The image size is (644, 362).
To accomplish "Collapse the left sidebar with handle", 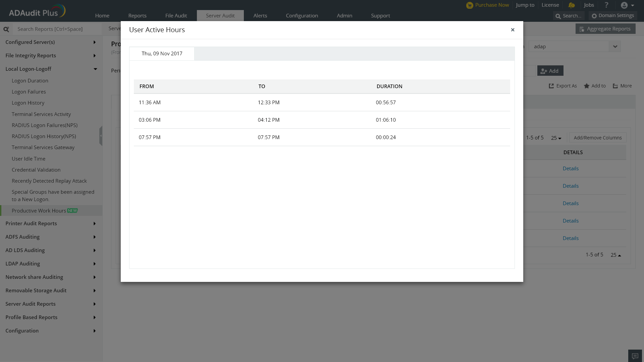I will point(101,136).
